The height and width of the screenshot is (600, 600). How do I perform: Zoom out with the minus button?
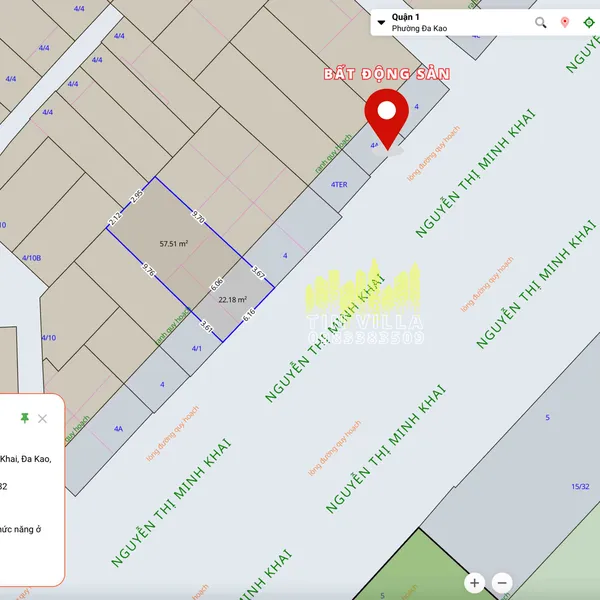pos(502,582)
